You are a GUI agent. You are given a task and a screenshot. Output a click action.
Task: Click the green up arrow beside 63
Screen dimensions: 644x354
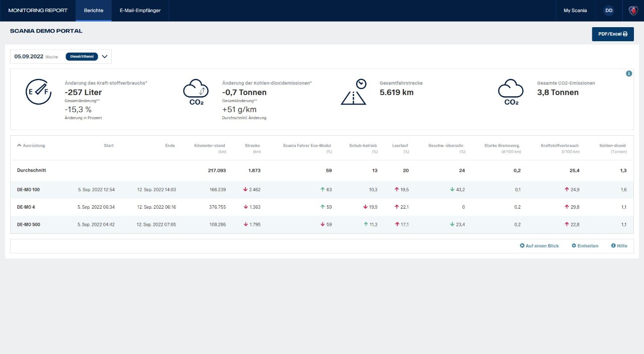tap(322, 190)
